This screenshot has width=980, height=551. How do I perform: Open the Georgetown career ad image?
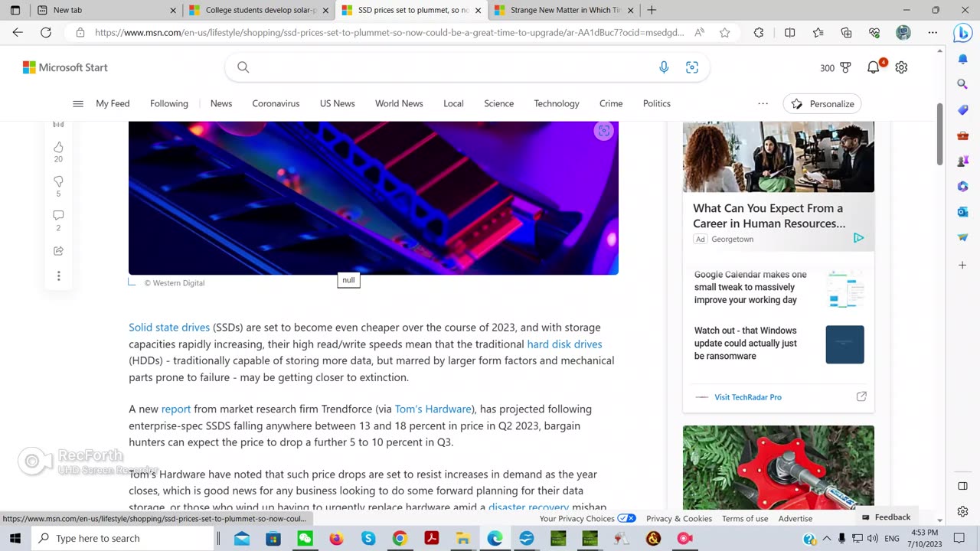click(x=779, y=157)
